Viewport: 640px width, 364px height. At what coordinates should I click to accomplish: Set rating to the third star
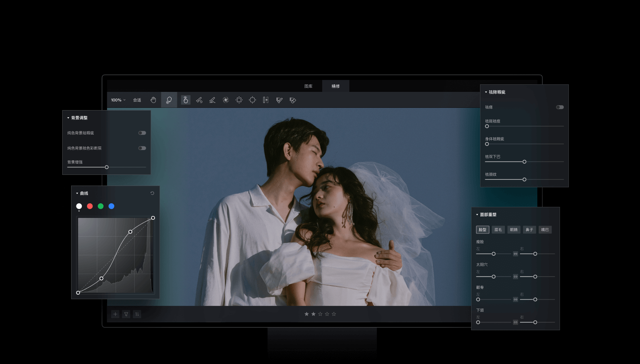pyautogui.click(x=320, y=314)
